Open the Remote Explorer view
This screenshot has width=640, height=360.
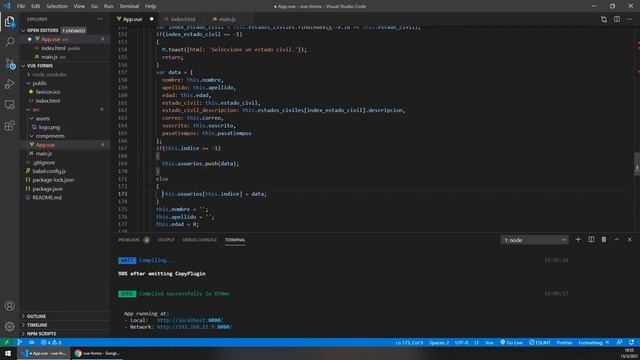click(x=9, y=105)
